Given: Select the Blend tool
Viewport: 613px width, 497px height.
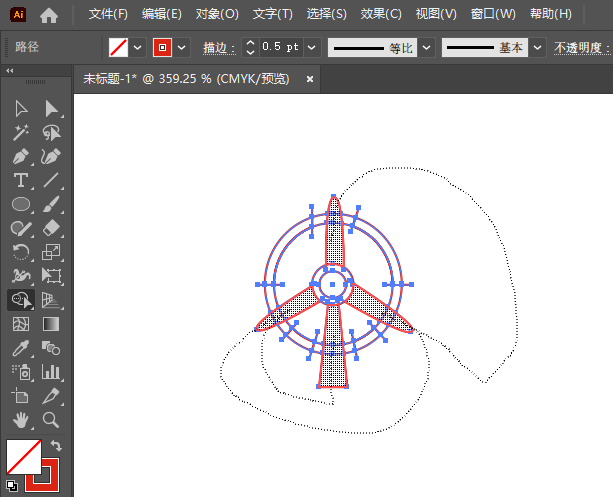Looking at the screenshot, I should coord(51,348).
